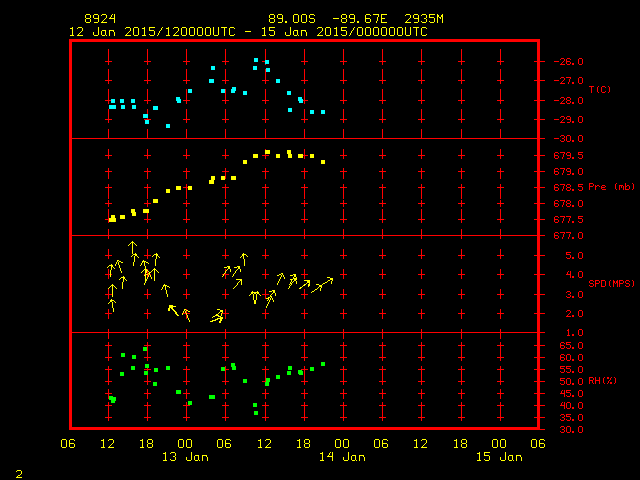Image resolution: width=640 pixels, height=480 pixels.
Task: Click the 3.0 wind speed tick label
Action: [x=574, y=295]
